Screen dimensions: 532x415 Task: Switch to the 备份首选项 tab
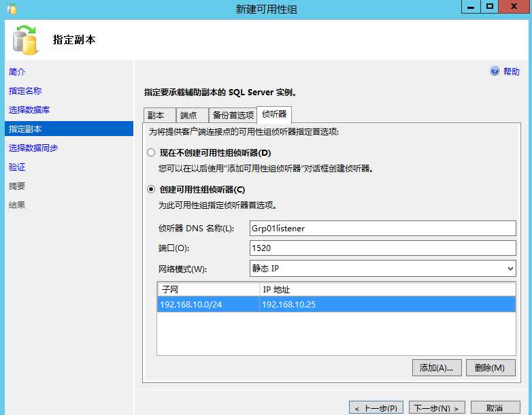coord(233,116)
